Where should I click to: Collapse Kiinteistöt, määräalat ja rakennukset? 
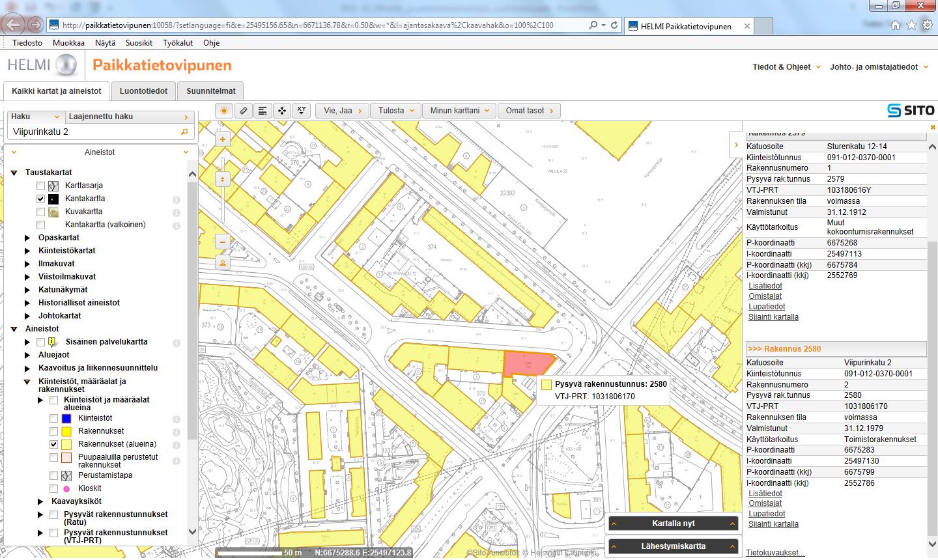(27, 382)
